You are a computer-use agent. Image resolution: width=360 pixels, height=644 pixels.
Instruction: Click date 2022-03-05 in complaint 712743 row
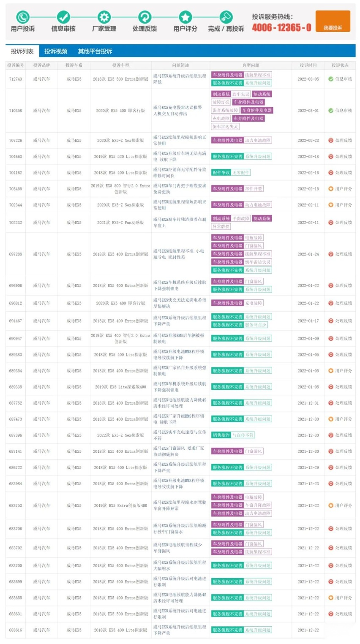(308, 79)
